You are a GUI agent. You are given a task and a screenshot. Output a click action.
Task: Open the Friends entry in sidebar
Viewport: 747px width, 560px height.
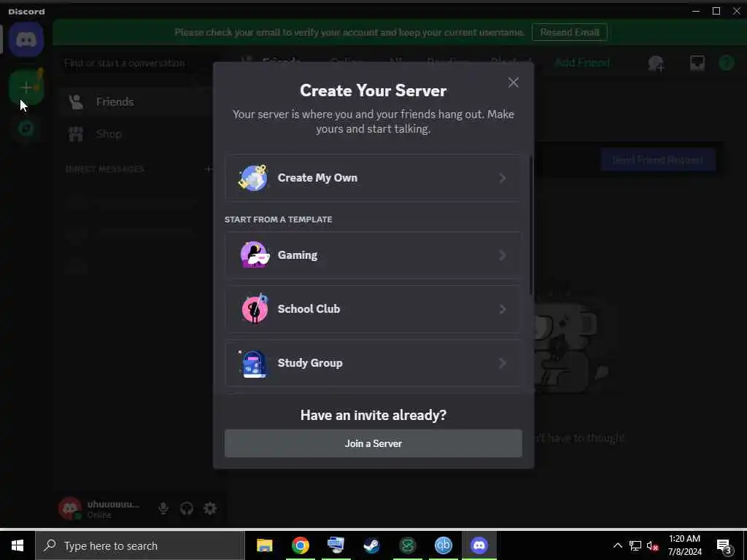135,102
